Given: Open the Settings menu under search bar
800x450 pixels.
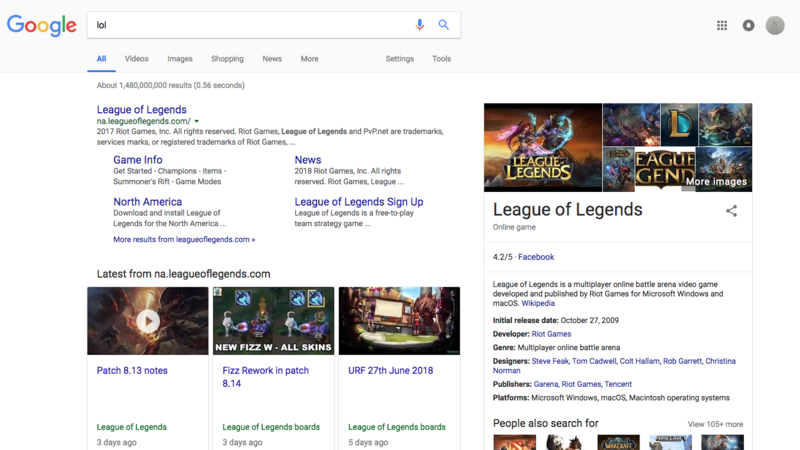Looking at the screenshot, I should click(400, 59).
